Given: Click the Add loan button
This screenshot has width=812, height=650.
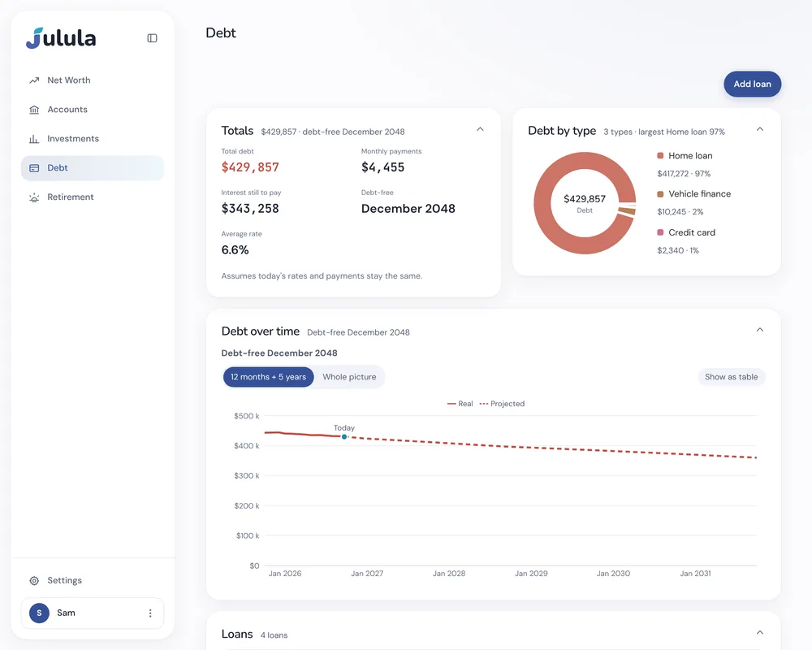Looking at the screenshot, I should coord(753,84).
